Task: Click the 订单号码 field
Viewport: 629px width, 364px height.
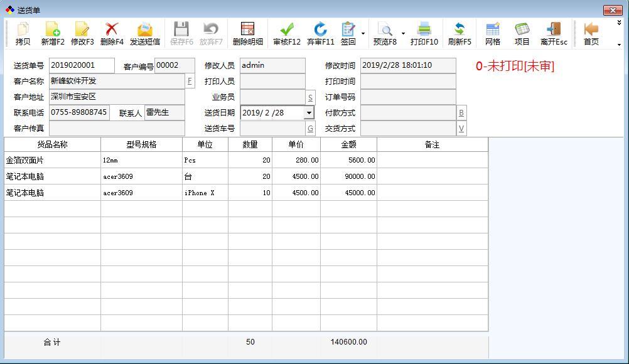Action: (x=408, y=97)
